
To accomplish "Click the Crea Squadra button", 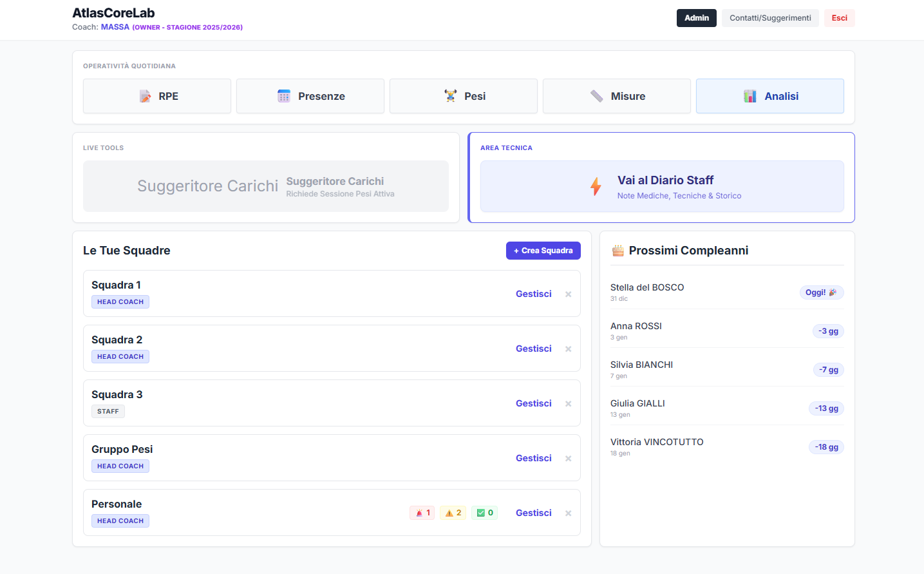I will 543,251.
